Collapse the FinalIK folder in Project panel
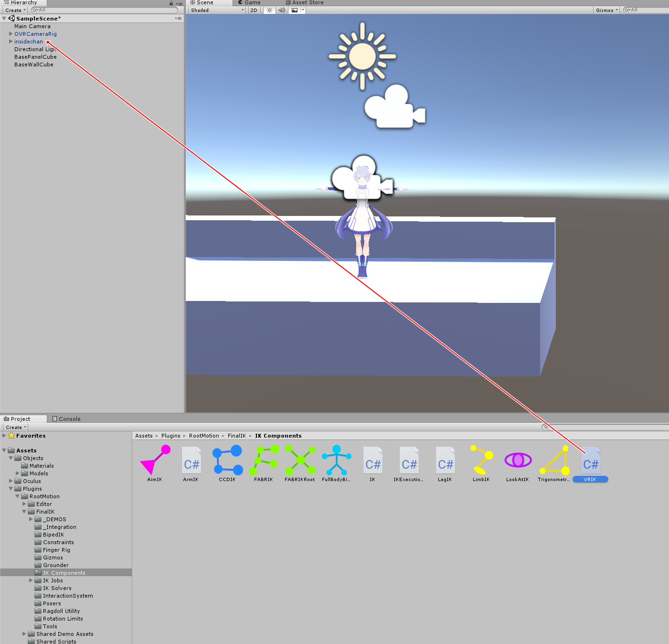Image resolution: width=669 pixels, height=644 pixels. click(x=24, y=511)
